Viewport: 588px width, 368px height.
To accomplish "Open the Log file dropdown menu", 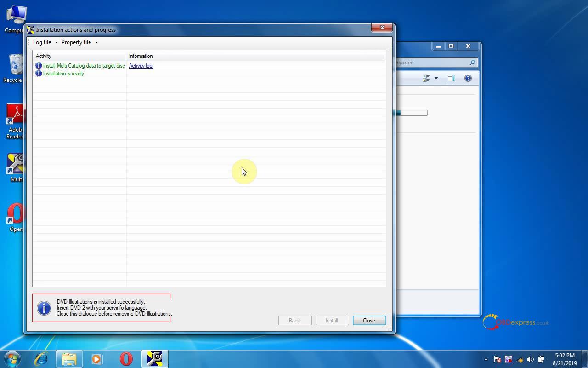I will (x=45, y=42).
